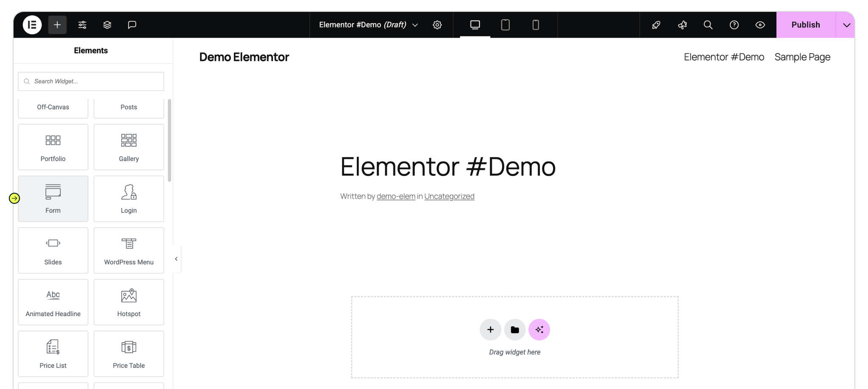Open the Structure layers icon
Viewport: 868px width, 389px height.
107,25
